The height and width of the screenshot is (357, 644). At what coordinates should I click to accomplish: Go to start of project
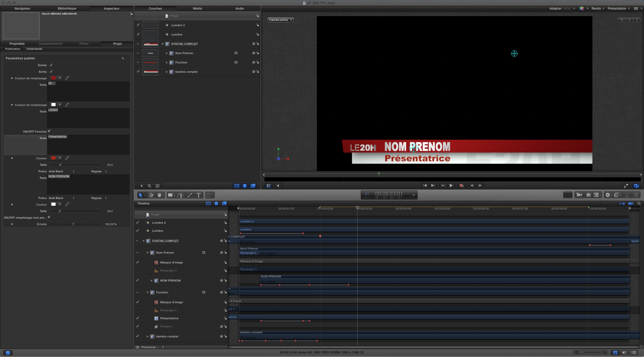pos(425,186)
